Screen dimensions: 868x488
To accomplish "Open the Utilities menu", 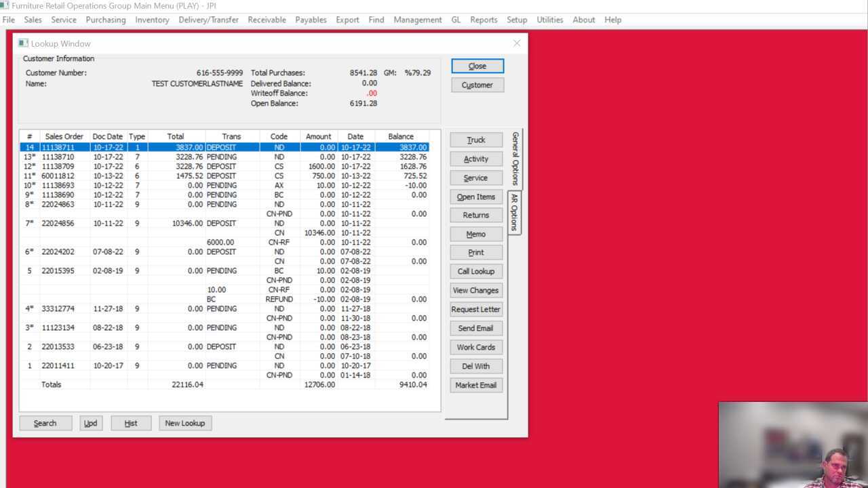I will 549,20.
